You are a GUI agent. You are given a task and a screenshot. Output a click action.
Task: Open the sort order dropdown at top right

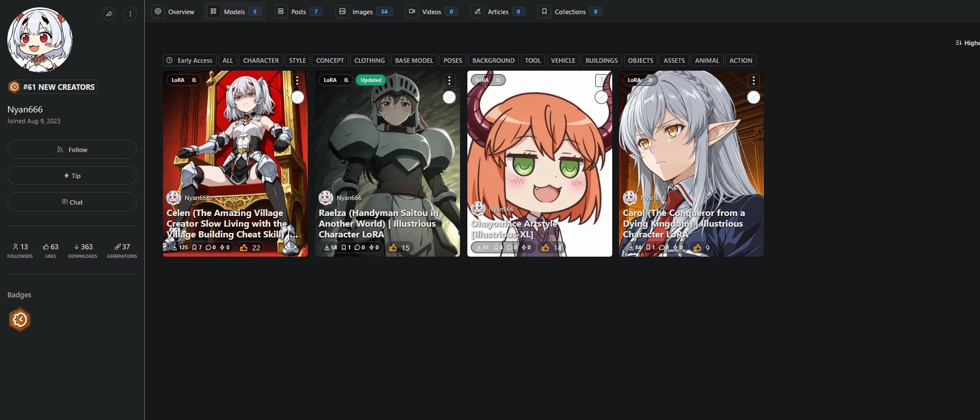point(968,43)
